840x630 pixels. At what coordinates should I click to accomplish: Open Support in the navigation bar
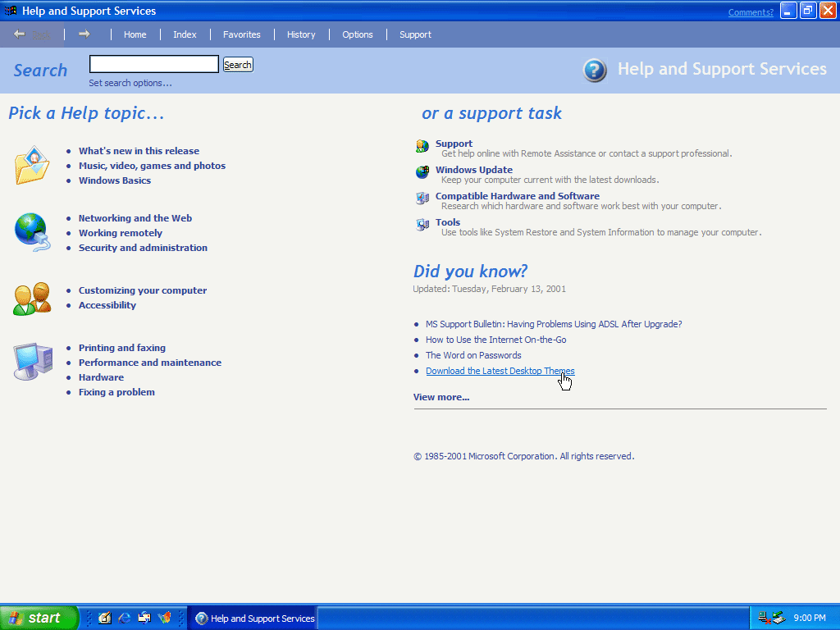(415, 34)
